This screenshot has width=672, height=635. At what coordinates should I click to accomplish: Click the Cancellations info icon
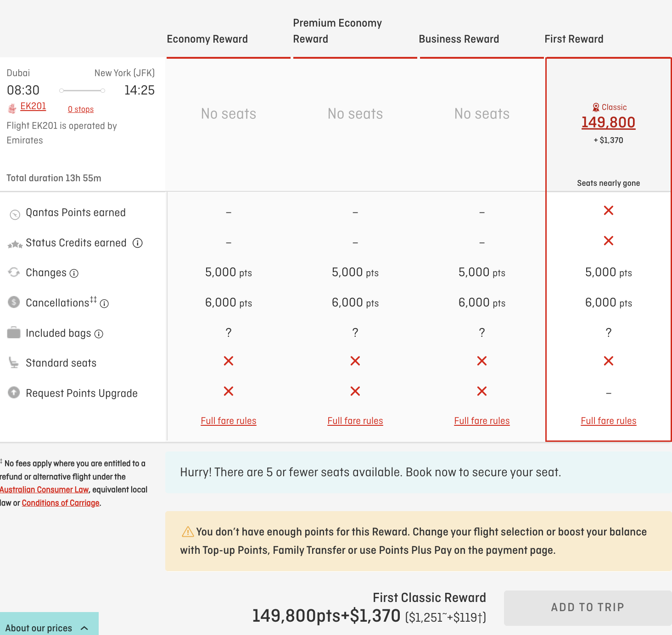(104, 304)
